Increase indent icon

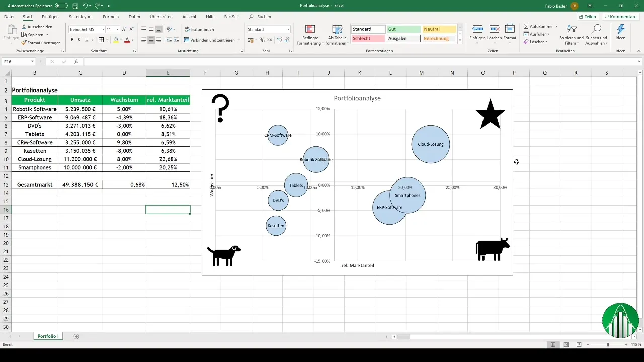click(177, 40)
